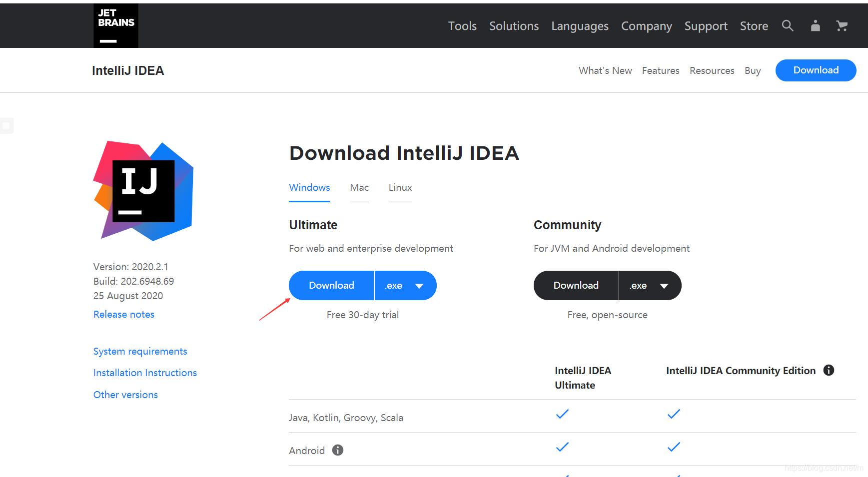
Task: Click the 'Free, open-source' text
Action: 608,315
